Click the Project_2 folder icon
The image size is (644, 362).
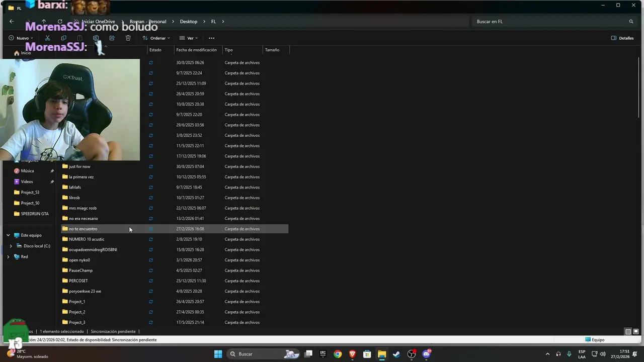[x=65, y=312]
